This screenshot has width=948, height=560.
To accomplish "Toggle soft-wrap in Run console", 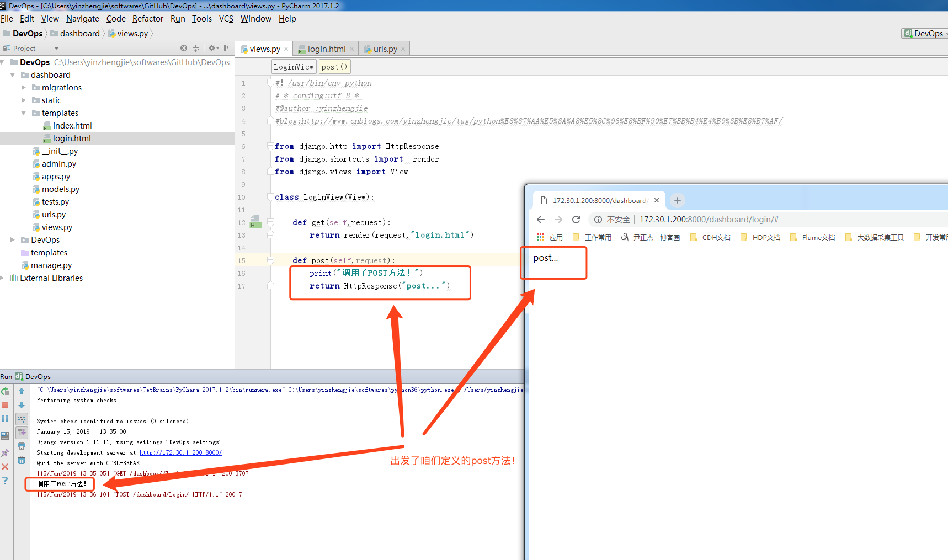I will click(22, 419).
